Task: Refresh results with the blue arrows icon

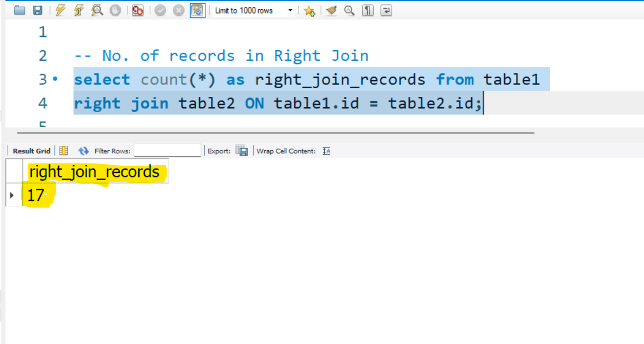Action: 83,151
